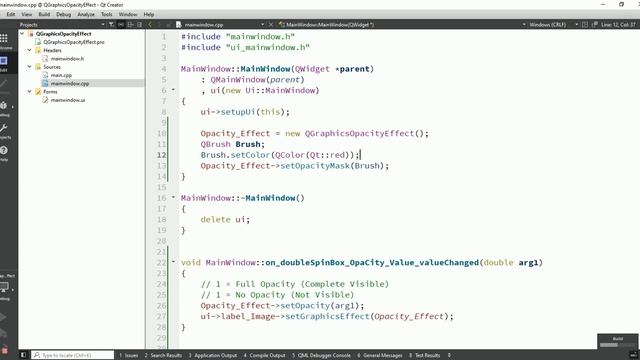Collapse the QGraphicsOpacityEffect project node
Image resolution: width=640 pixels, height=360 pixels.
tap(22, 34)
